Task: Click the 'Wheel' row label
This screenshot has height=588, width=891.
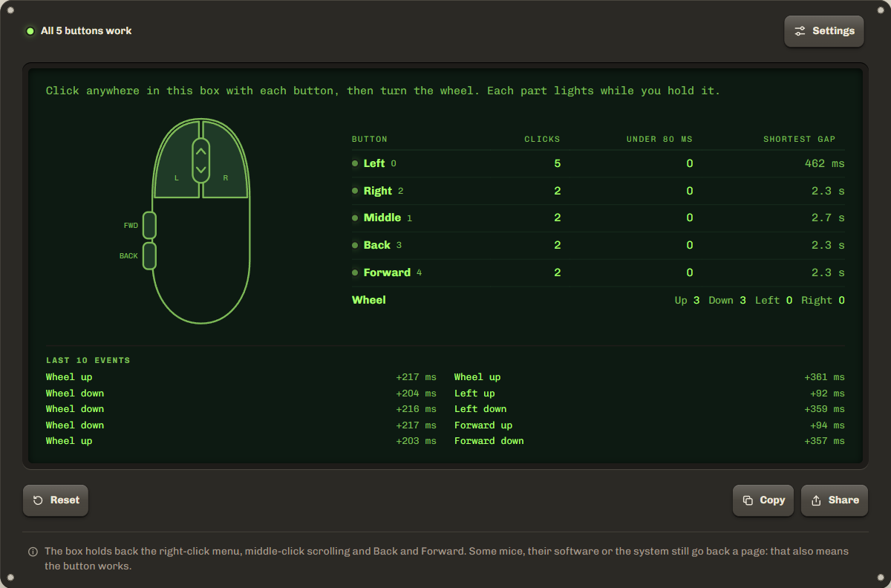Action: (369, 300)
